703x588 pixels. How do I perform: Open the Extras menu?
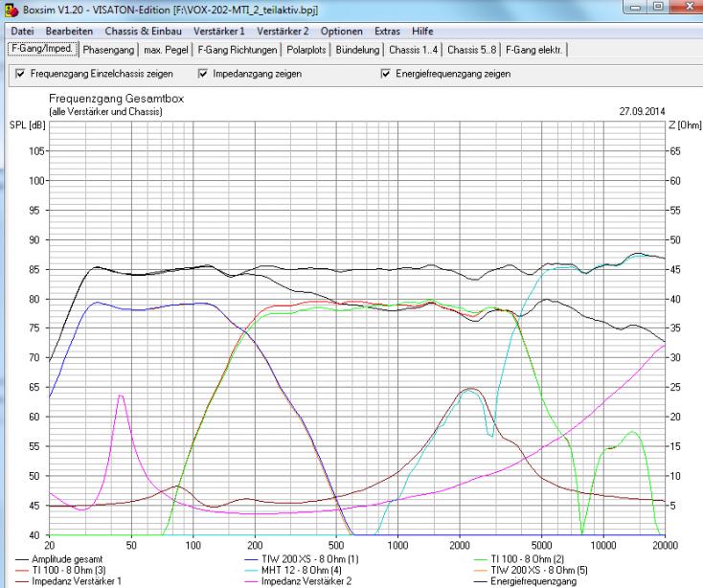point(385,32)
